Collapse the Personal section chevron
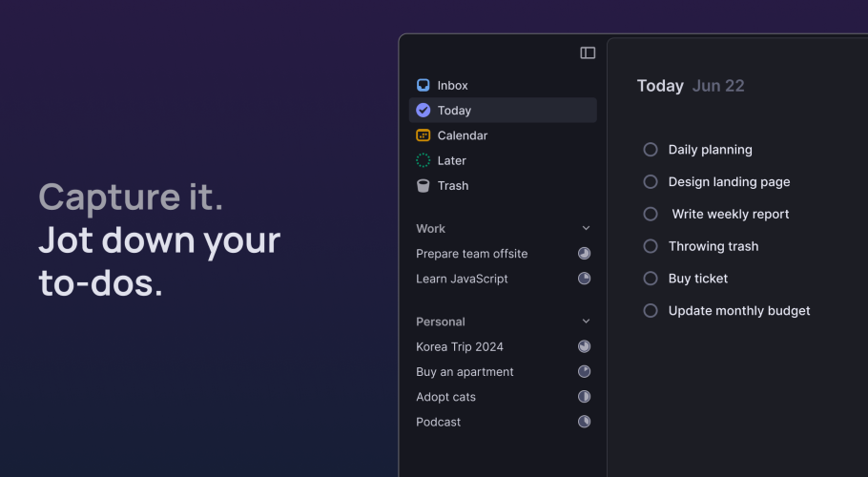Screen dimensions: 868x477 (586, 321)
